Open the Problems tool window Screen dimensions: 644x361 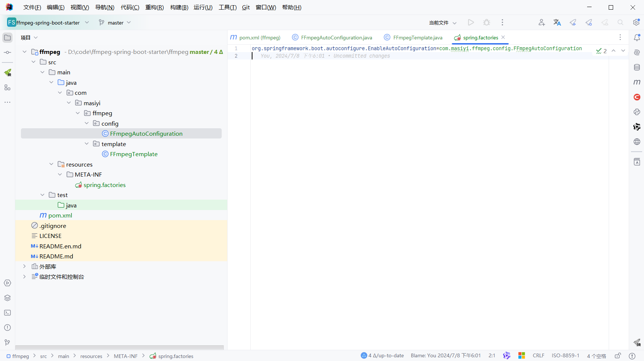(7, 328)
